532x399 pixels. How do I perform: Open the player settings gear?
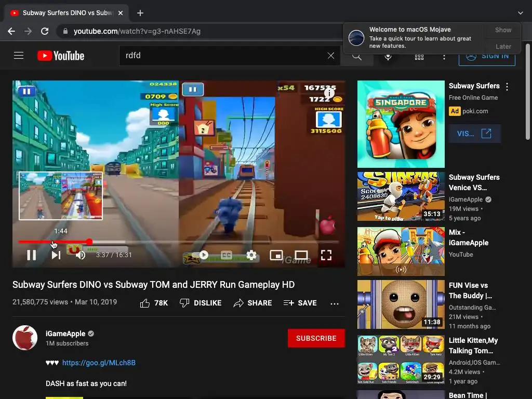point(251,255)
